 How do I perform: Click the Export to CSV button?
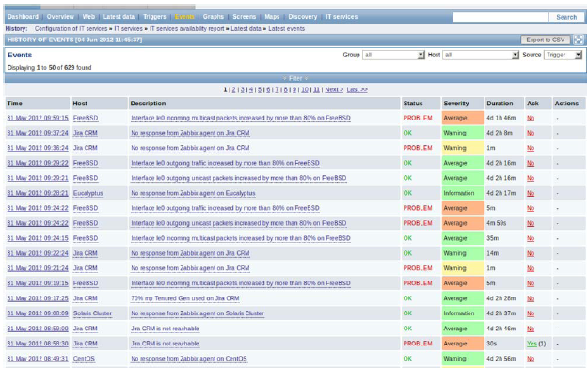click(546, 40)
